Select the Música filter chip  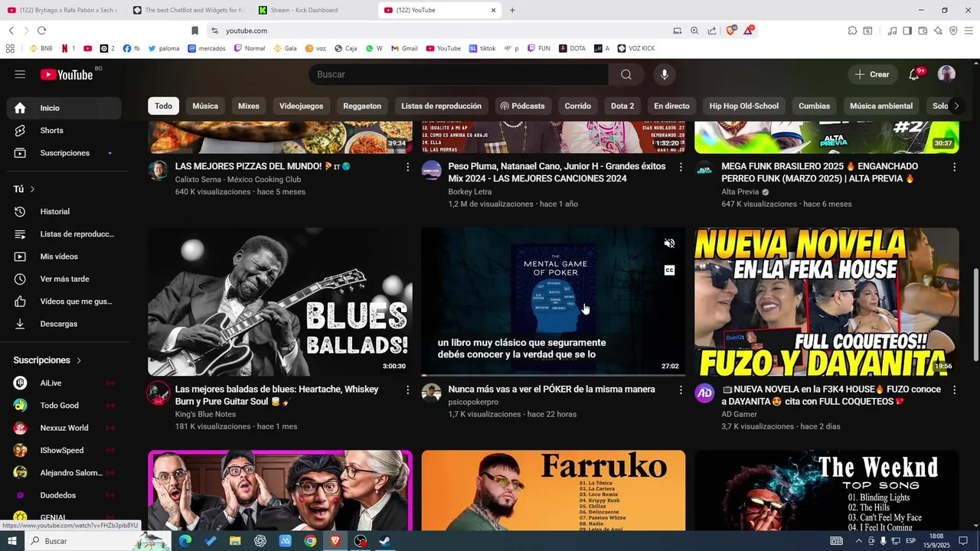[x=205, y=106]
